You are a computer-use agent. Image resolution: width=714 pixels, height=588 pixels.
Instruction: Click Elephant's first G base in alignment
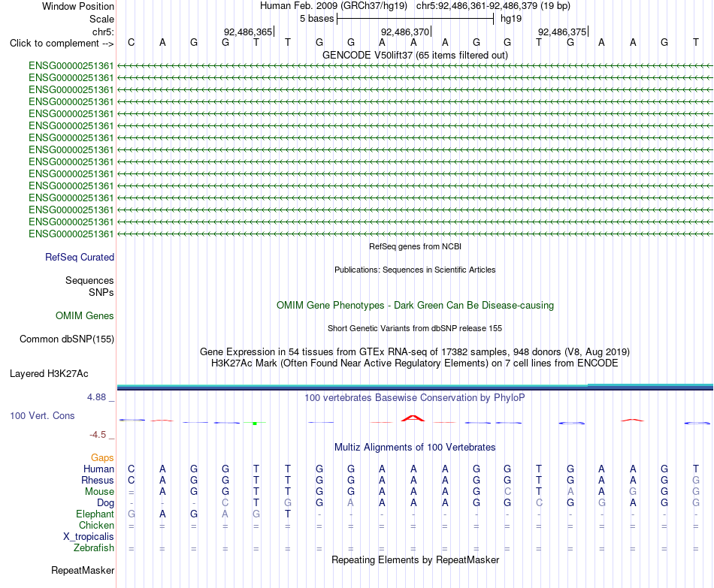pyautogui.click(x=131, y=514)
